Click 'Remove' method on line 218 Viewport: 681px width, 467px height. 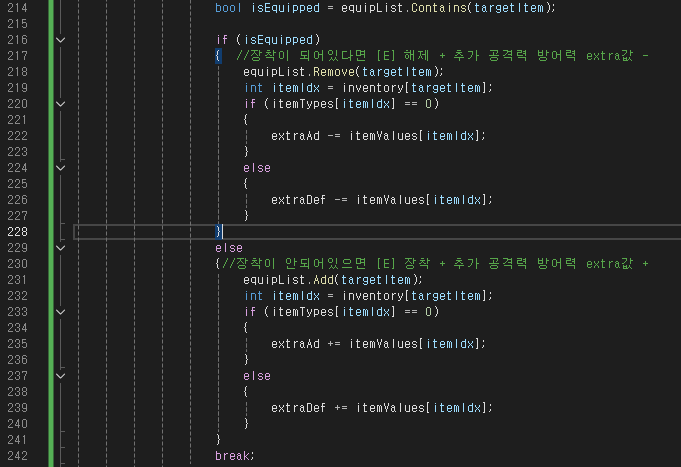coord(334,72)
